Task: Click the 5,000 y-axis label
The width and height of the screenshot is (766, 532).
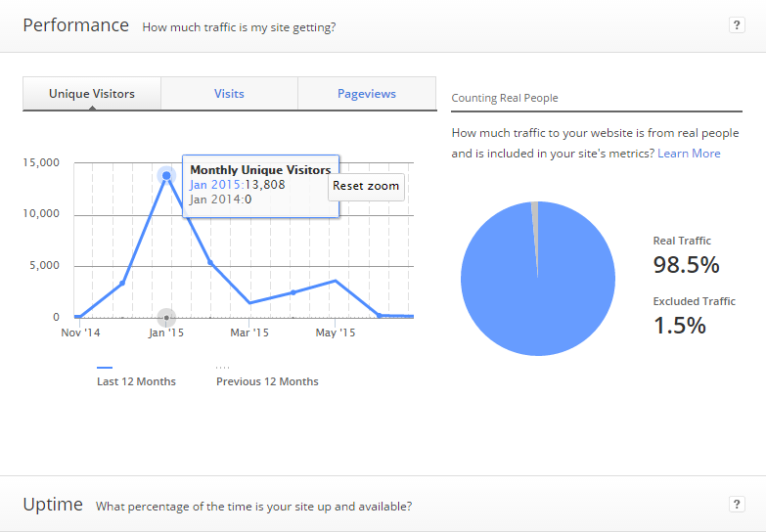Action: click(x=44, y=265)
